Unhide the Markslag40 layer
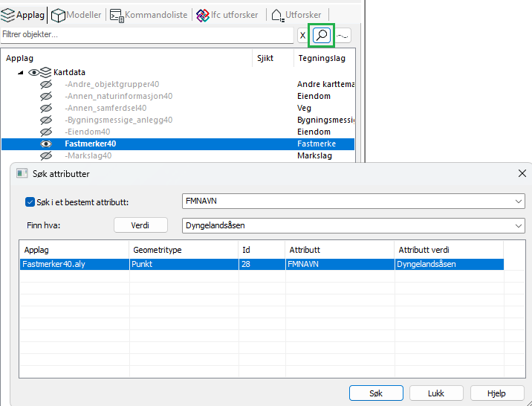532x406 pixels. coord(45,155)
